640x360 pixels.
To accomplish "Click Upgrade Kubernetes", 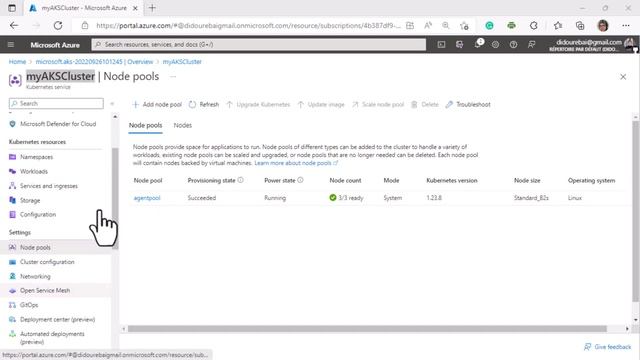I will click(258, 104).
